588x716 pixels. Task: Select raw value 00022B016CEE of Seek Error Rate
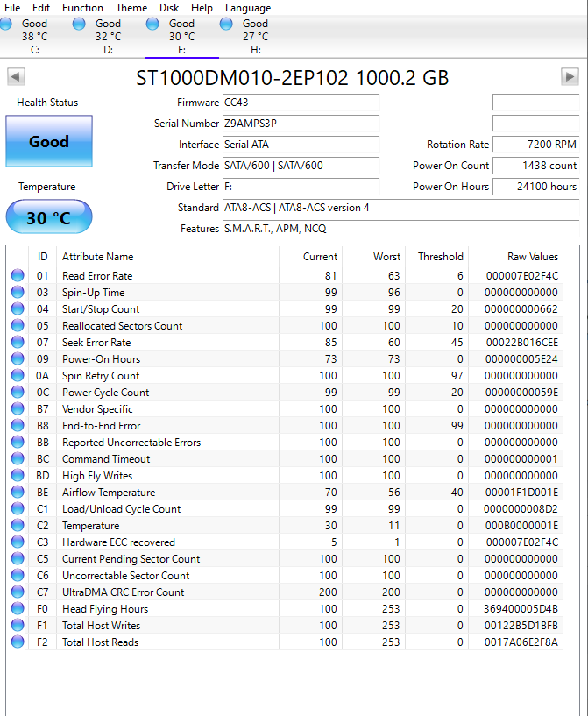(521, 343)
